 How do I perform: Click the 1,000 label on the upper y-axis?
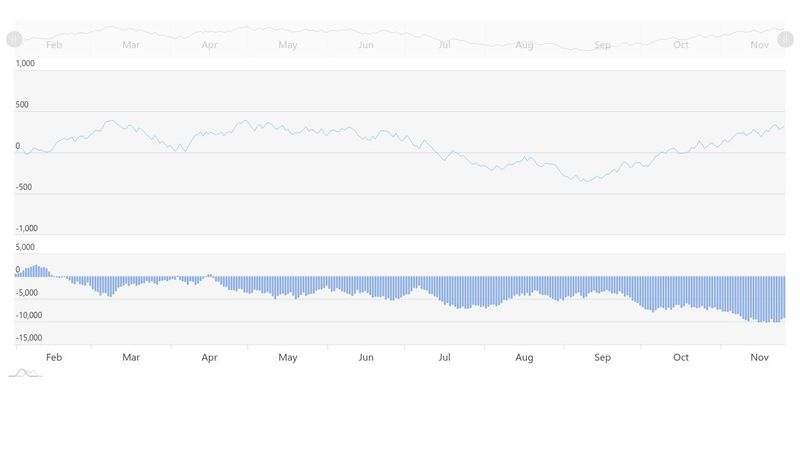tap(25, 63)
